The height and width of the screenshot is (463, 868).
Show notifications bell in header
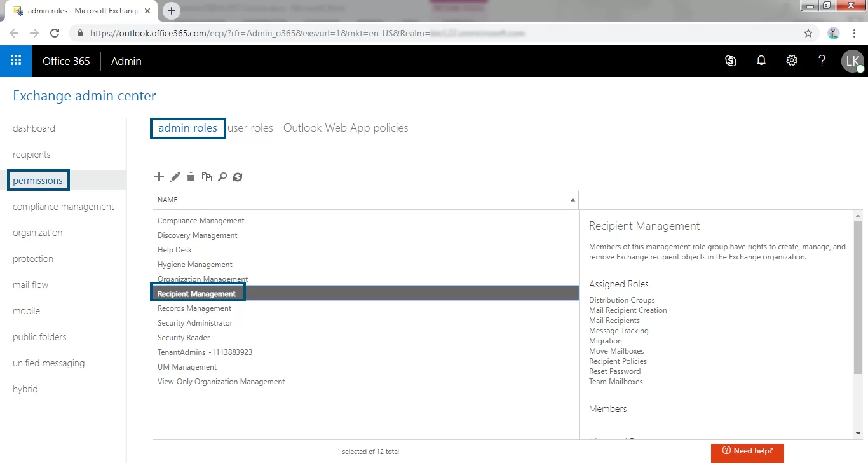pyautogui.click(x=761, y=61)
